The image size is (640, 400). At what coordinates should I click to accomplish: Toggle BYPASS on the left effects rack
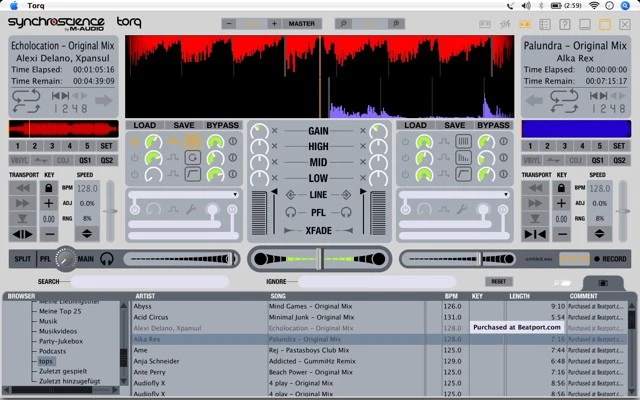(222, 125)
